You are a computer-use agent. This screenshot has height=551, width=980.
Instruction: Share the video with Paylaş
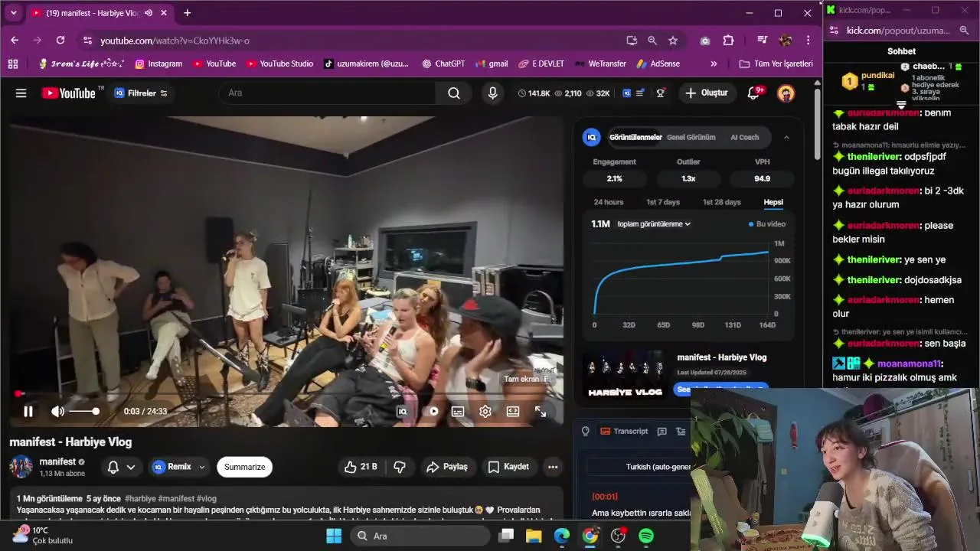point(447,467)
